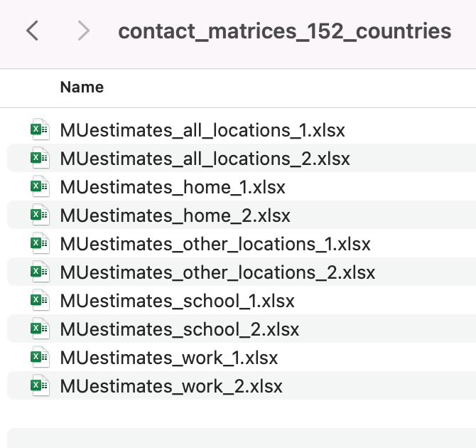Click Excel icon of MUestimates_home_2.xlsx

coord(38,215)
